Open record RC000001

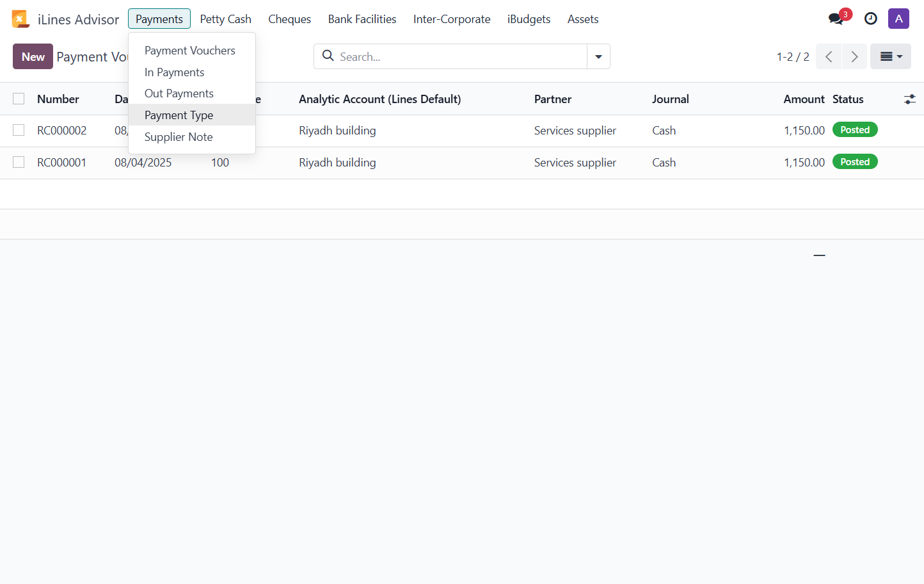point(62,163)
